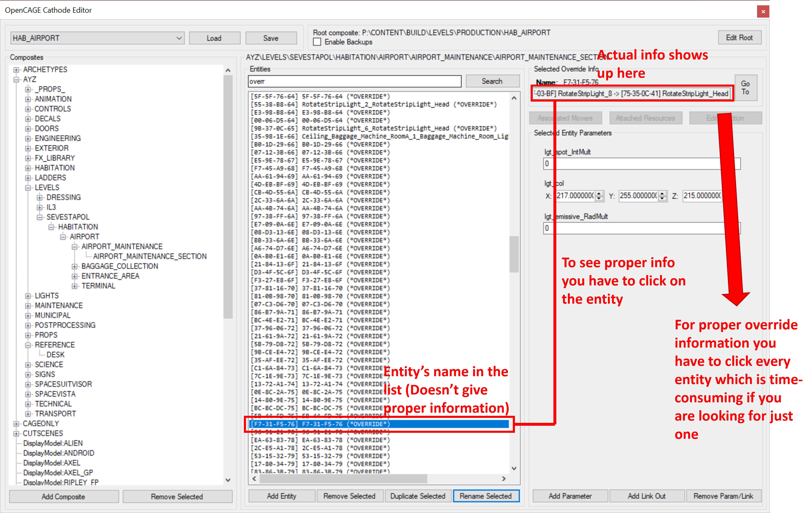Click Add Link Out
The image size is (812, 513).
click(647, 496)
